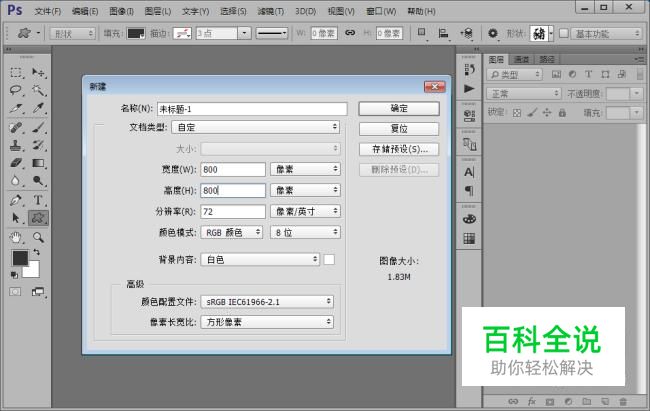Open the document type dropdown

click(255, 127)
